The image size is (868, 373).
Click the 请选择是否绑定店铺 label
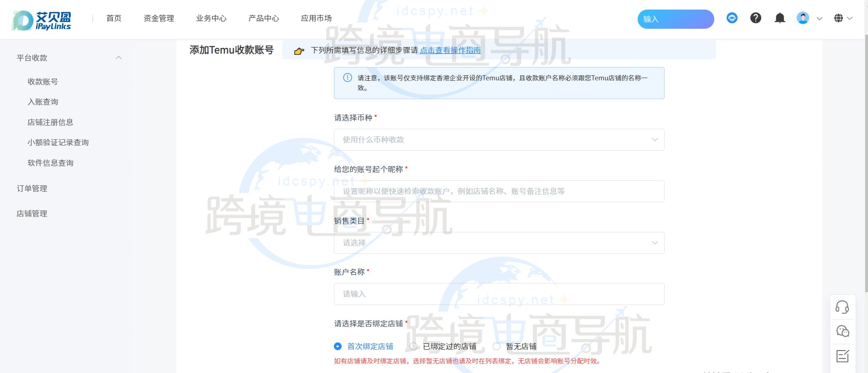click(369, 324)
